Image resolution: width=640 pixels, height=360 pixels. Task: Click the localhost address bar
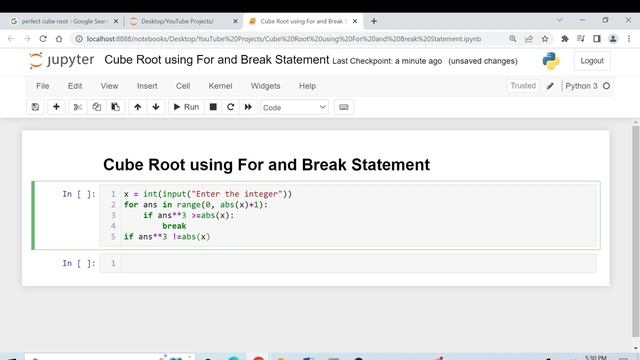click(x=284, y=39)
